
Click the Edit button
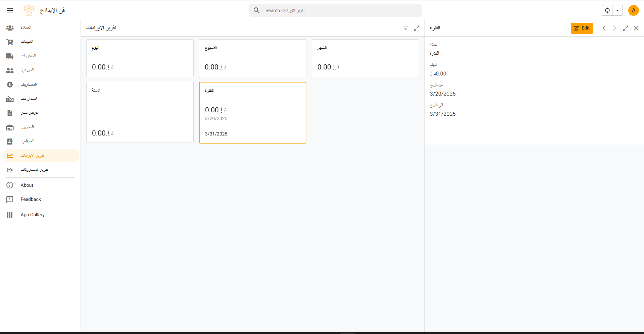[x=582, y=28]
